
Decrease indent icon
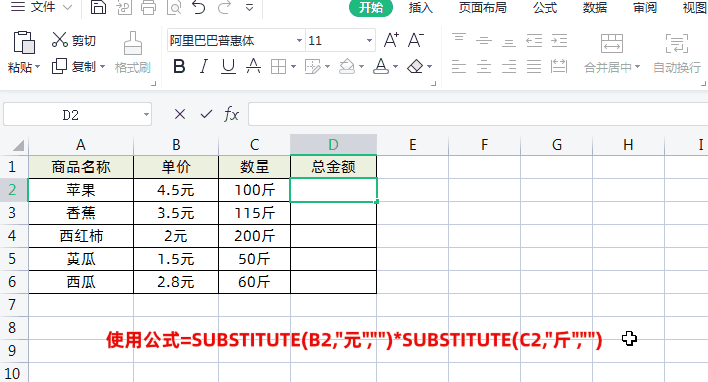point(534,41)
